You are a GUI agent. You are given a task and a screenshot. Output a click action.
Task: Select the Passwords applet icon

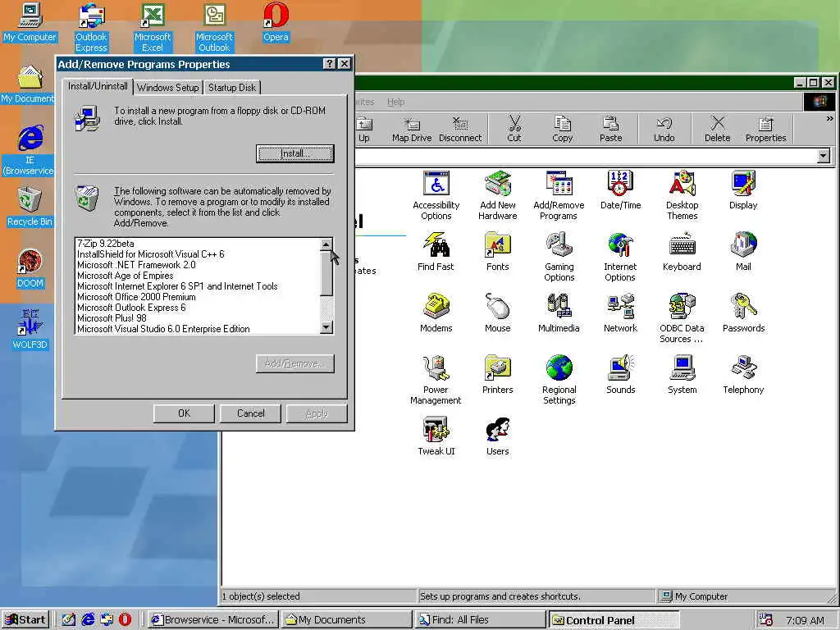743,313
